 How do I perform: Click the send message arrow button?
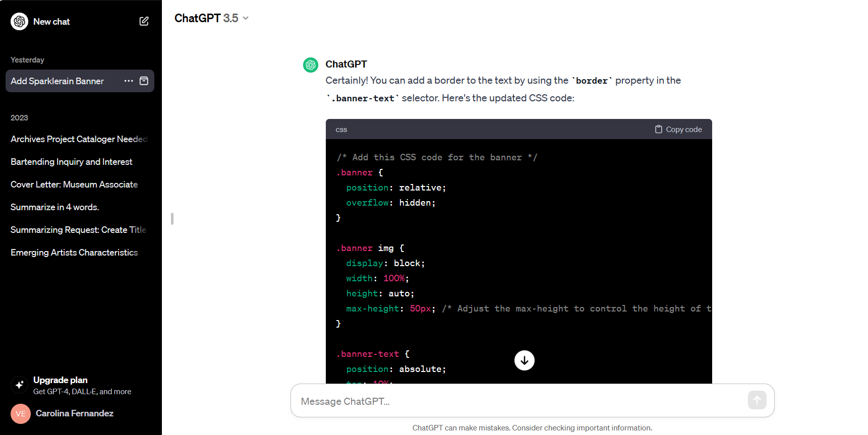[x=757, y=400]
